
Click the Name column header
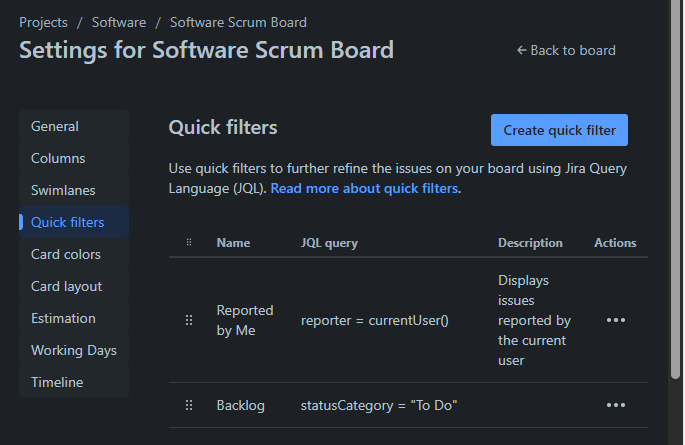coord(233,243)
